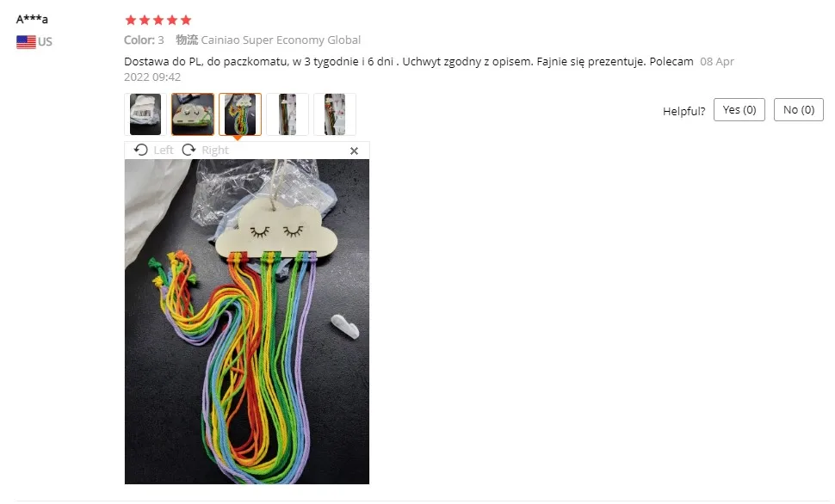Click the first star of the rating
The image size is (835, 504).
click(131, 21)
